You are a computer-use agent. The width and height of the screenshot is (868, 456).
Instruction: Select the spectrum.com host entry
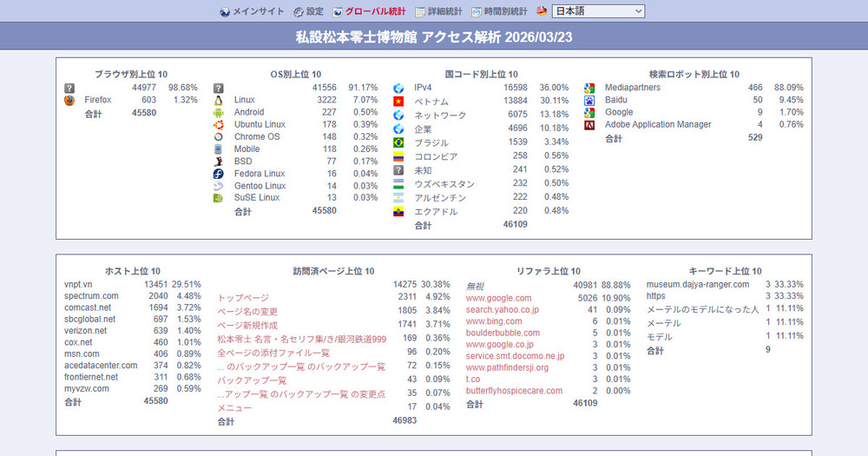[91, 296]
